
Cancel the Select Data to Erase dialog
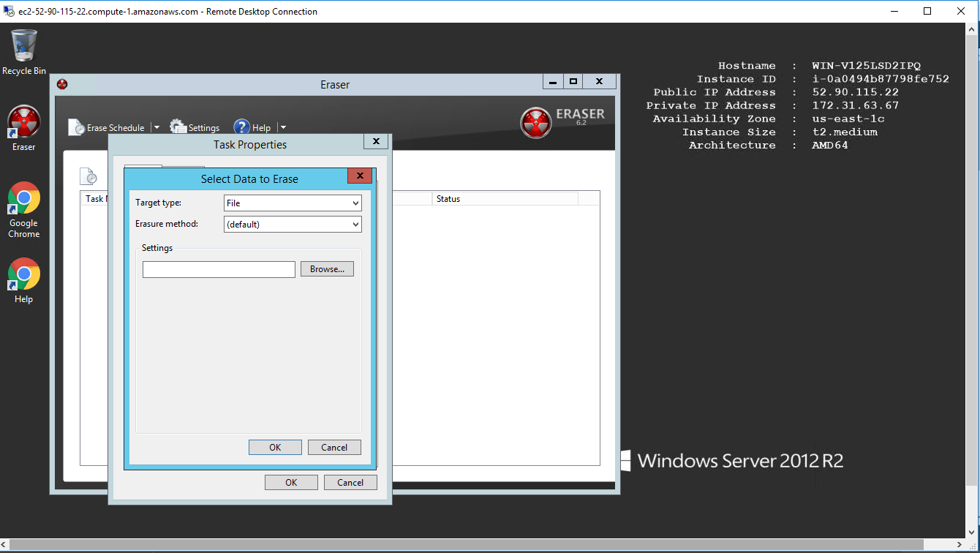(x=334, y=448)
